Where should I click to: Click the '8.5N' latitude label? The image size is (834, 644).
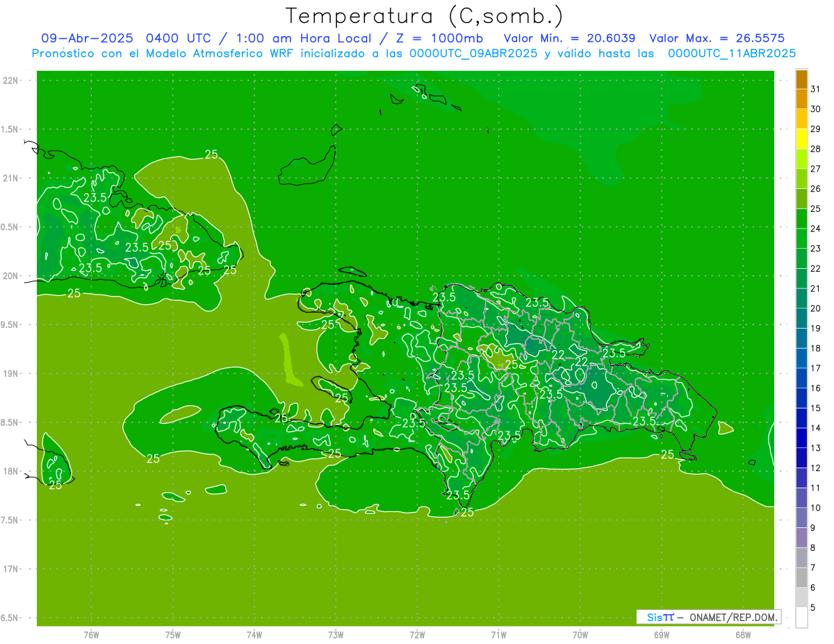coord(10,422)
